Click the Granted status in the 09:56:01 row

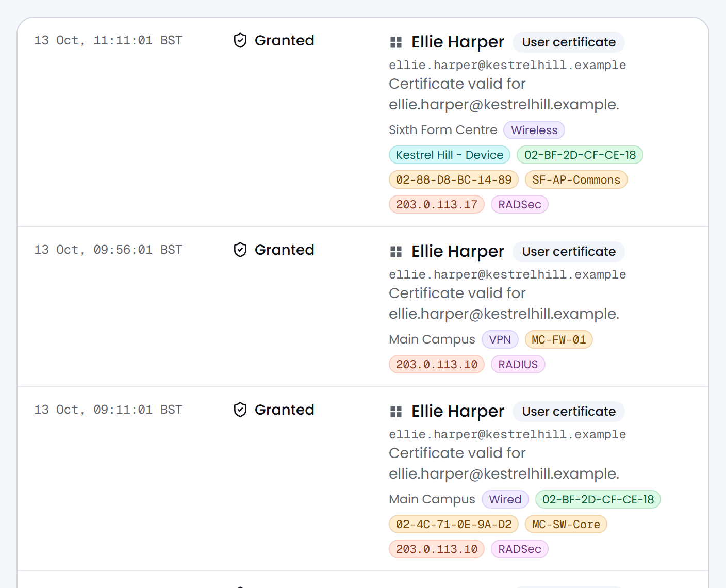pyautogui.click(x=285, y=250)
